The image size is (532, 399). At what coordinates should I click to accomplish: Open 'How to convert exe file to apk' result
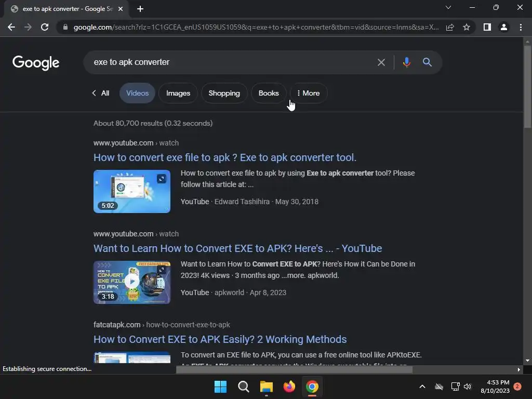[224, 157]
